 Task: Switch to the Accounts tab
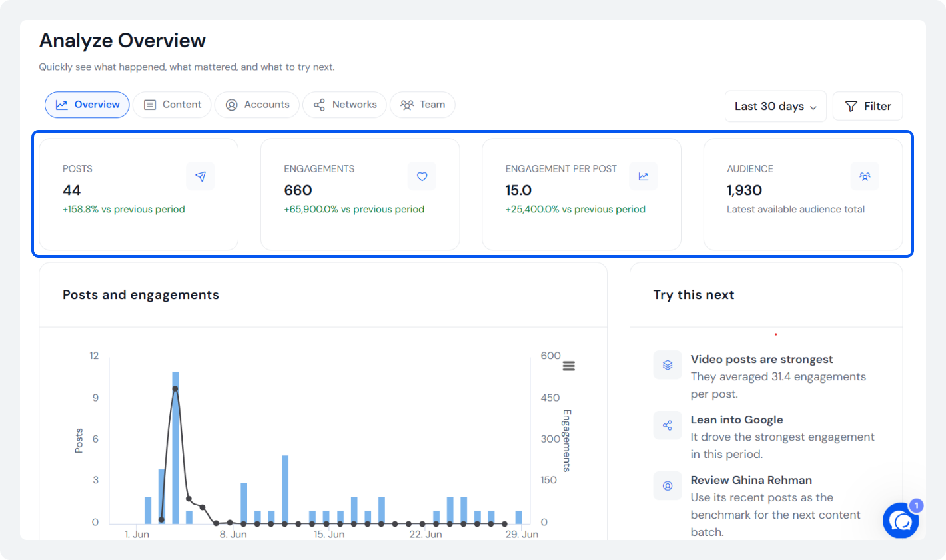click(257, 105)
